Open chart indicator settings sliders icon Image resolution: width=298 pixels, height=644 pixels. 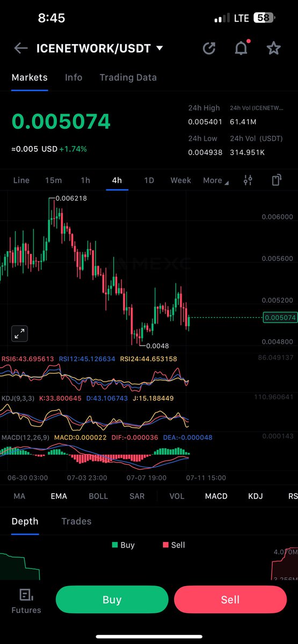click(x=248, y=180)
